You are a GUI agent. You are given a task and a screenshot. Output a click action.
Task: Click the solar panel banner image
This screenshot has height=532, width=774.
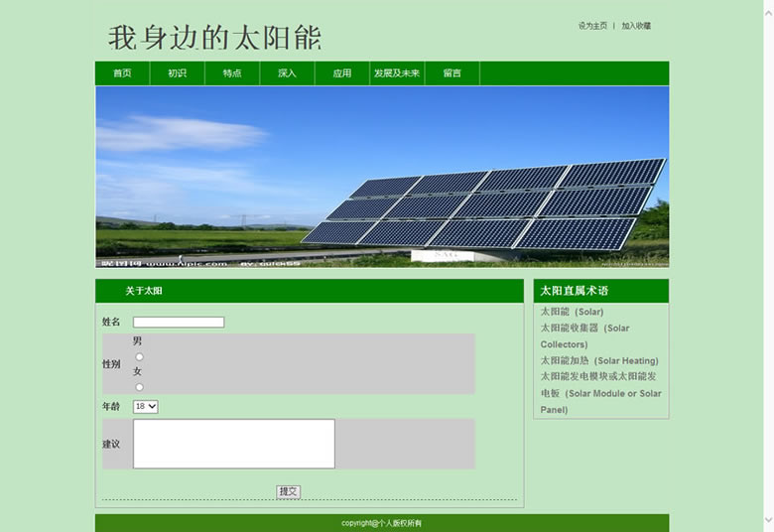coord(382,177)
